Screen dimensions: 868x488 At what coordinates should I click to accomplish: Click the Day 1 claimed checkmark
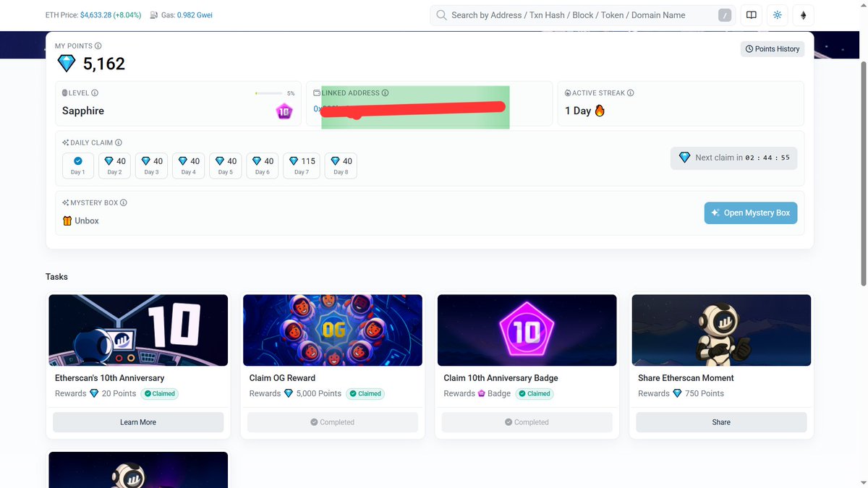(78, 161)
